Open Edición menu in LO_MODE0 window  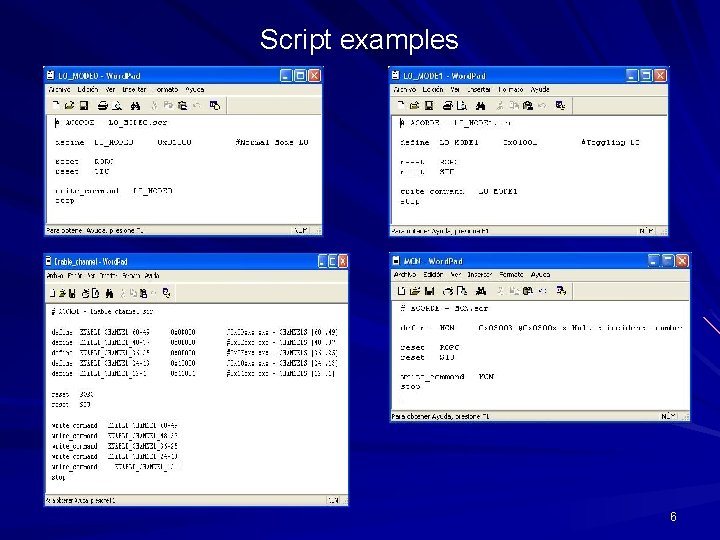[88, 90]
